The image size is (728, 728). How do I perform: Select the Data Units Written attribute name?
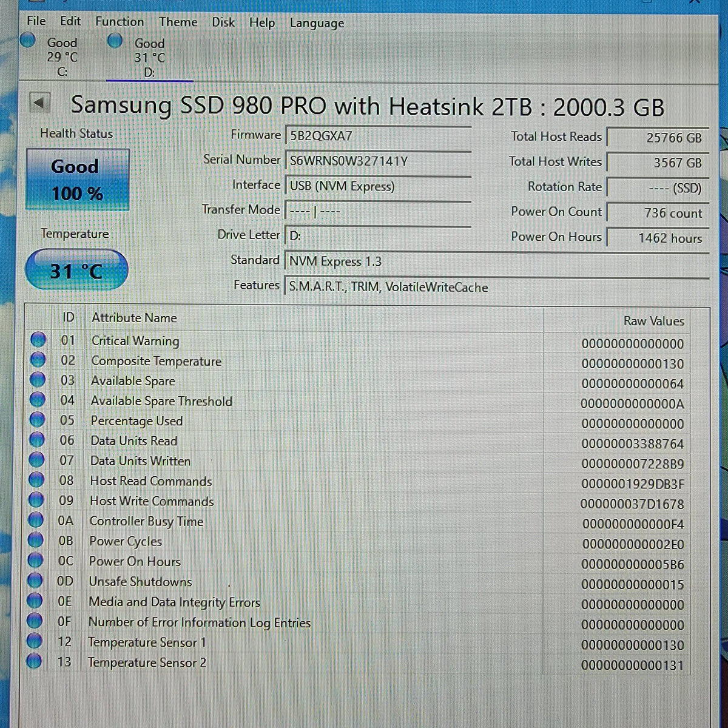140,461
